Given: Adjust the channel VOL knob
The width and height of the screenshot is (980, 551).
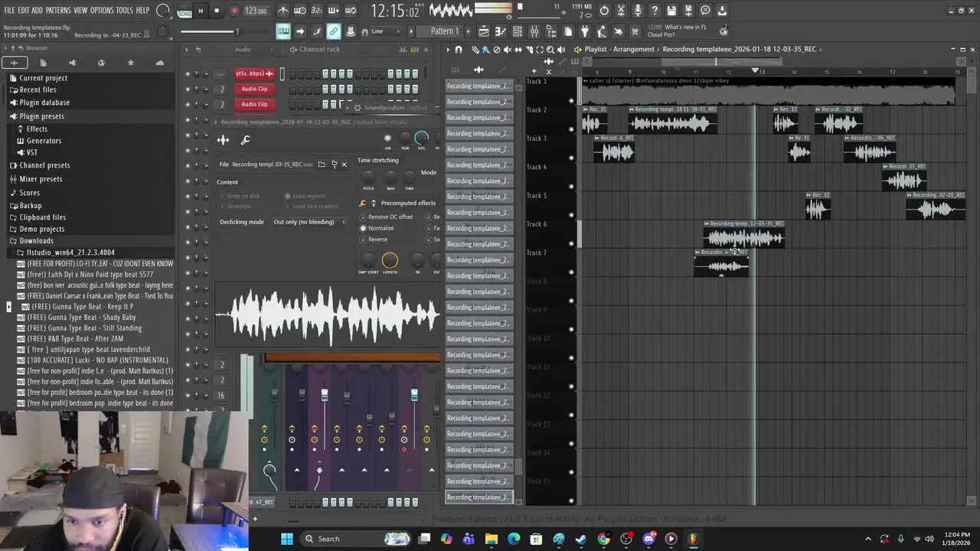Looking at the screenshot, I should tap(421, 139).
